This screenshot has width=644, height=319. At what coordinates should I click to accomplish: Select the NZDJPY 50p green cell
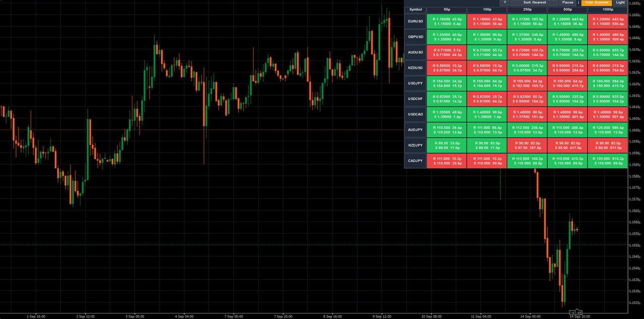pyautogui.click(x=447, y=145)
